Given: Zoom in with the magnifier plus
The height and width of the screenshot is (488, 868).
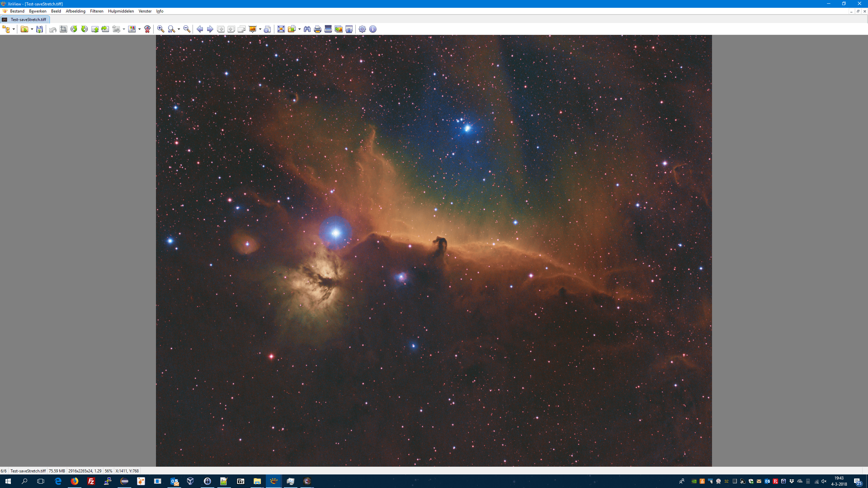Looking at the screenshot, I should click(x=161, y=29).
